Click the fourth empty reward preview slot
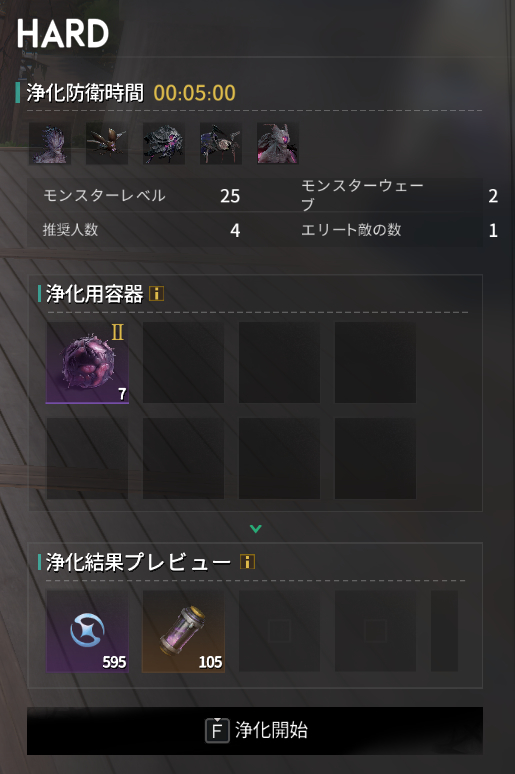This screenshot has height=774, width=515. coord(375,631)
